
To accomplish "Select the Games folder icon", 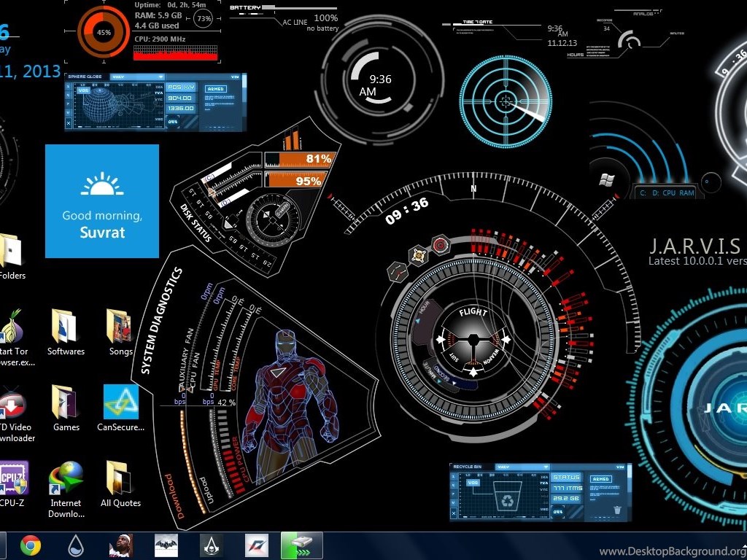I will tap(66, 408).
